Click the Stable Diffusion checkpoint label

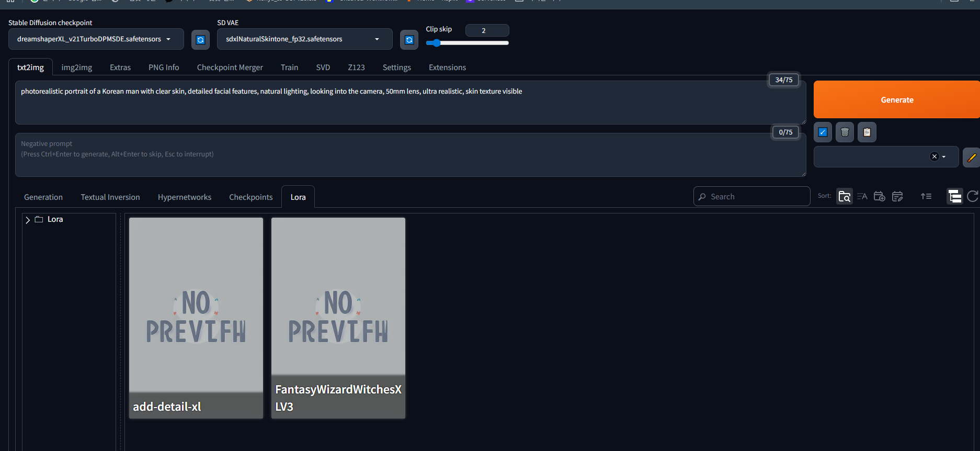[x=50, y=23]
